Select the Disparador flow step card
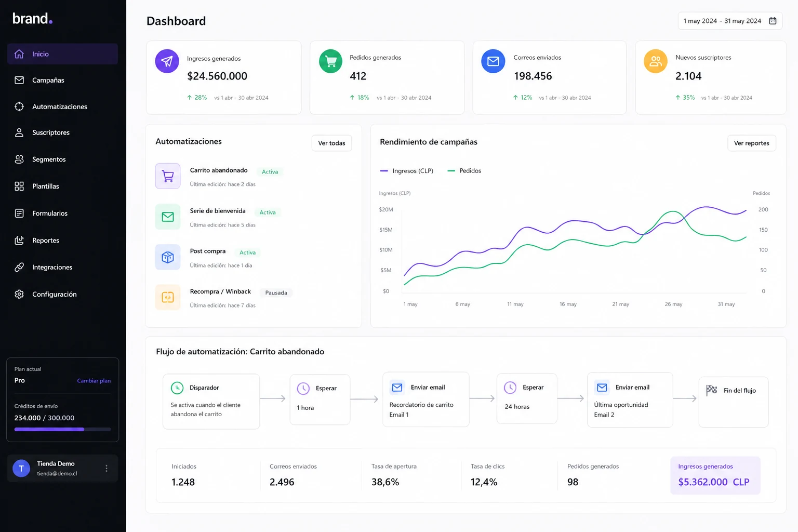Image resolution: width=798 pixels, height=532 pixels. [211, 401]
